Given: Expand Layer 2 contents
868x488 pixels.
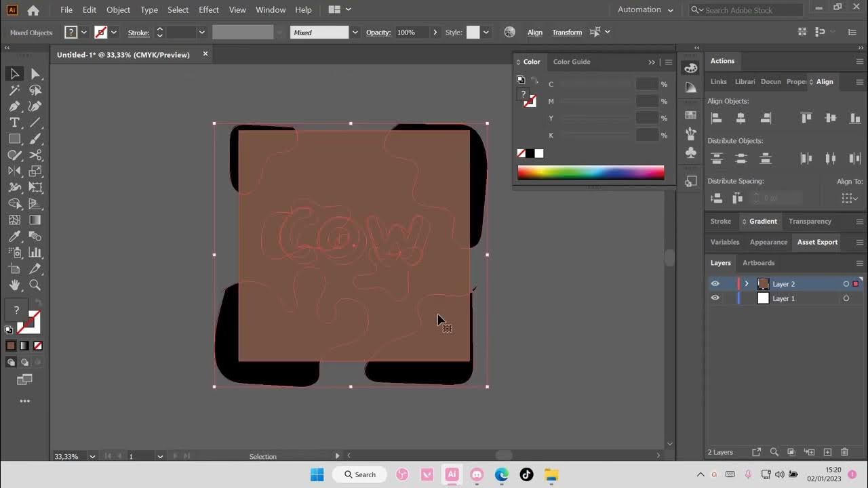Looking at the screenshot, I should 747,284.
